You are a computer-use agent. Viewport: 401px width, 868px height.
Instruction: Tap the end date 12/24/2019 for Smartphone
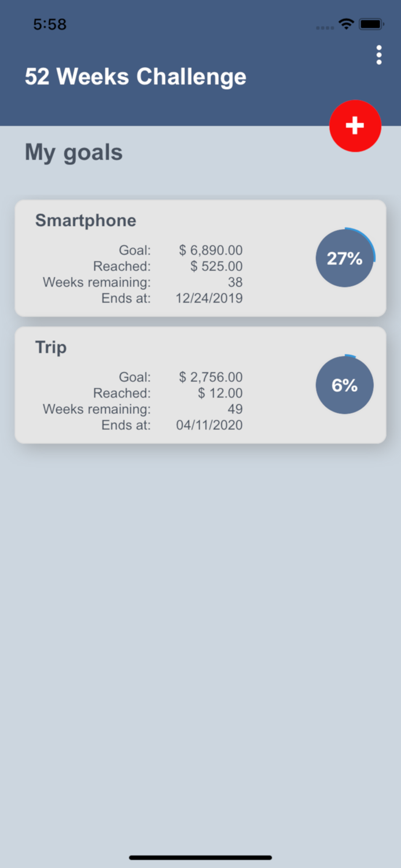(x=209, y=298)
